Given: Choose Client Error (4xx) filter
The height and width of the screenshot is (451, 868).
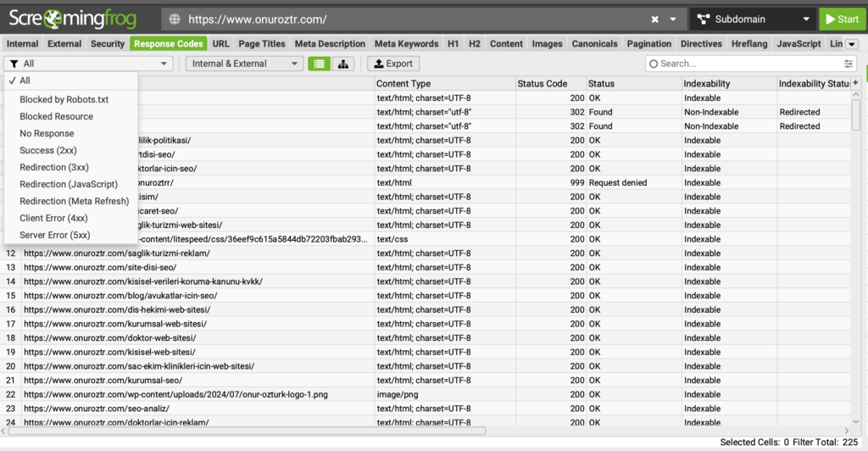Looking at the screenshot, I should (x=53, y=218).
